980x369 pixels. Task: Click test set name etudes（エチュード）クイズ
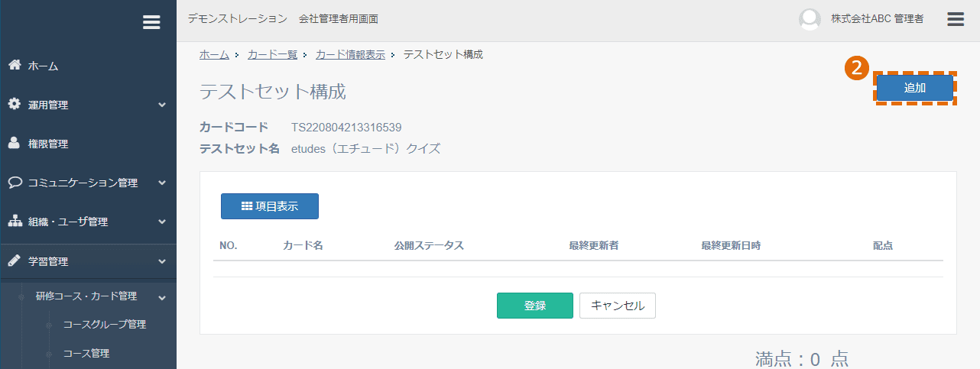tap(366, 148)
